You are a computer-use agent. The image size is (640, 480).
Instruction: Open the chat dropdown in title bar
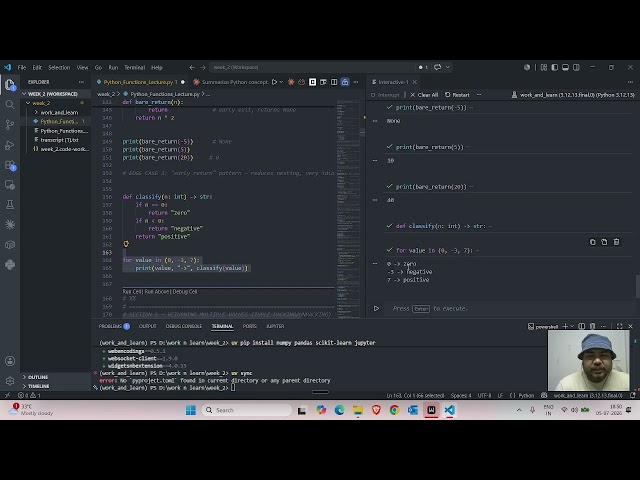448,67
